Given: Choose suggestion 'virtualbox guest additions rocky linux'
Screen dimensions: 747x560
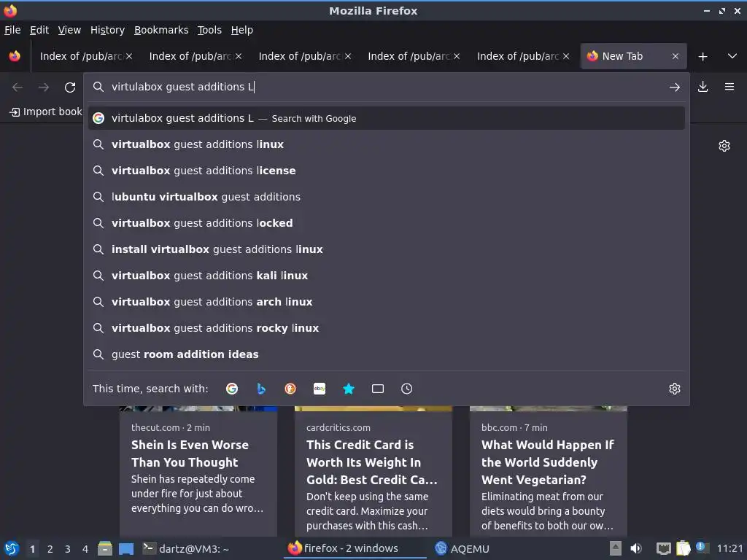Looking at the screenshot, I should point(387,327).
